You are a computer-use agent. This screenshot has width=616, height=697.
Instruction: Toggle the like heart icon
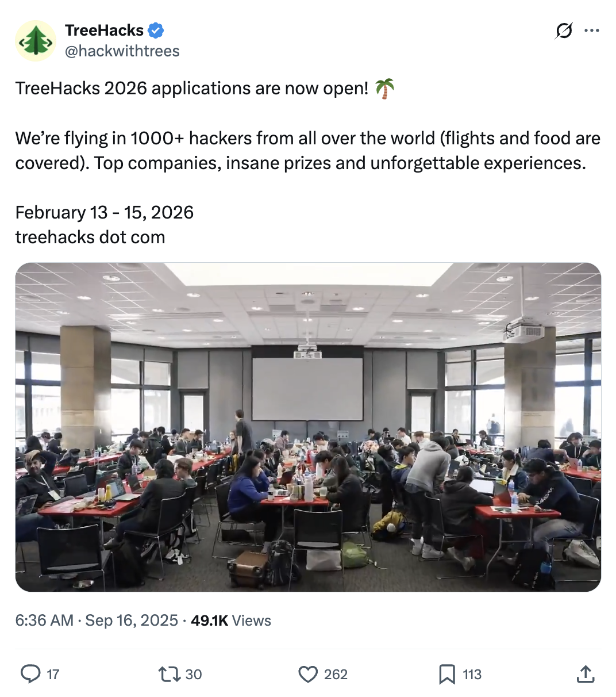[x=308, y=674]
